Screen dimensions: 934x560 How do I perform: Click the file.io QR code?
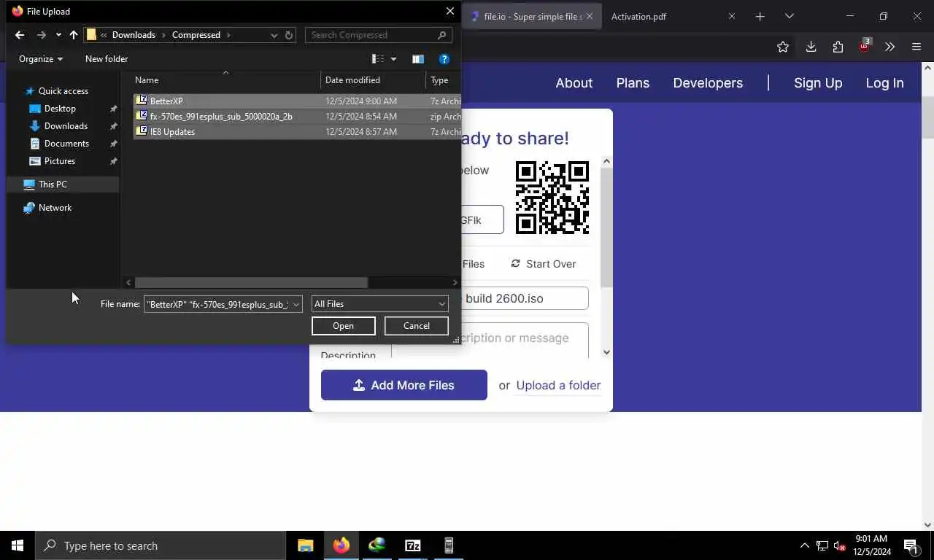552,198
